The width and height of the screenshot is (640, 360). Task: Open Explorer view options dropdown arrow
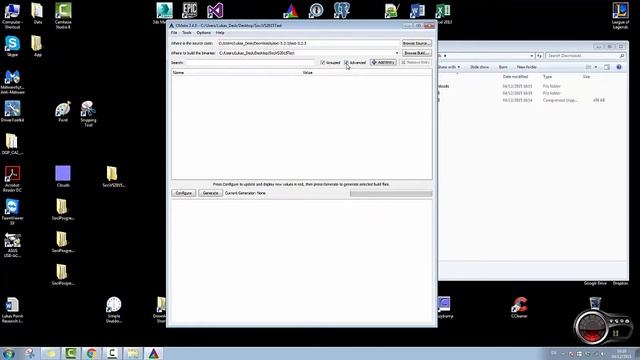pyautogui.click(x=596, y=67)
